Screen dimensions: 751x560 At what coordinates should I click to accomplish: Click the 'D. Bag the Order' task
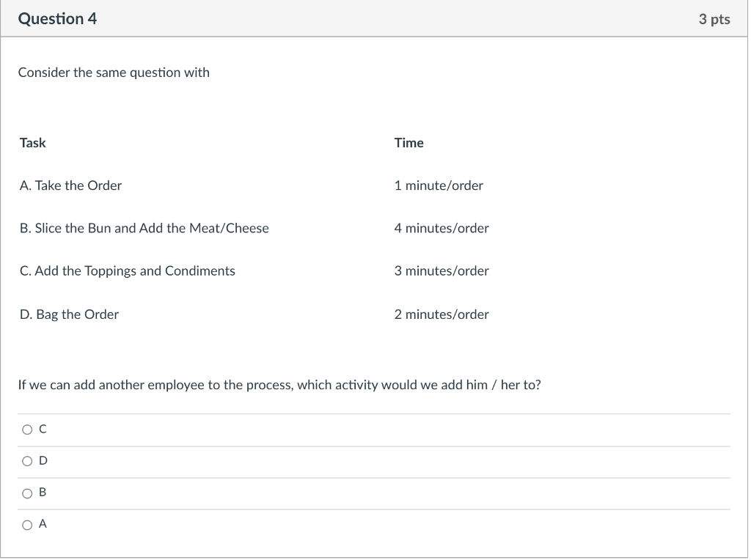click(69, 314)
